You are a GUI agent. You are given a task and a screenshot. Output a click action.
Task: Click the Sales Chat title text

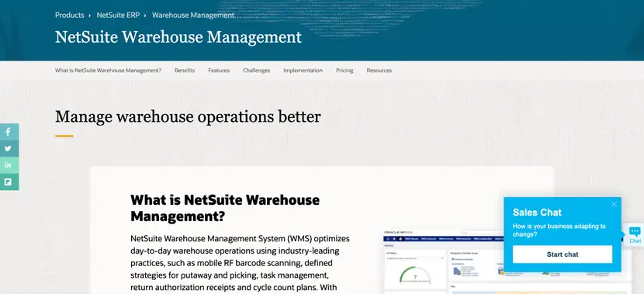point(537,213)
